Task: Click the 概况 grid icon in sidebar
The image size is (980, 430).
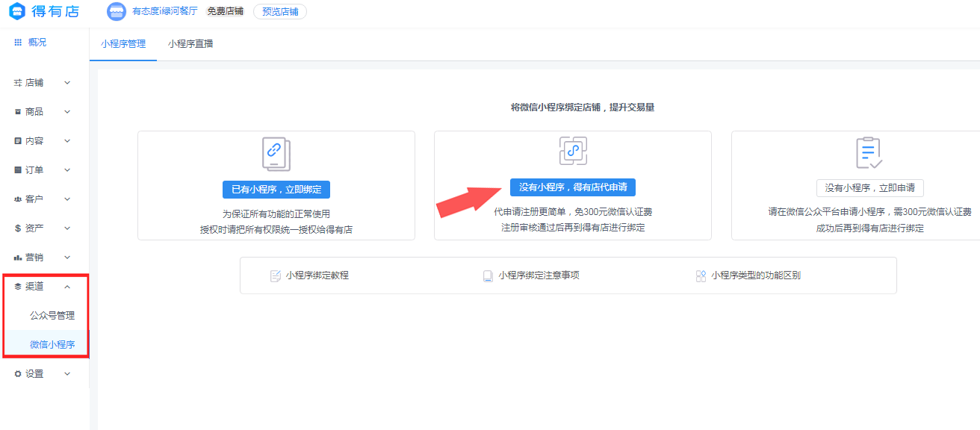Action: (18, 43)
